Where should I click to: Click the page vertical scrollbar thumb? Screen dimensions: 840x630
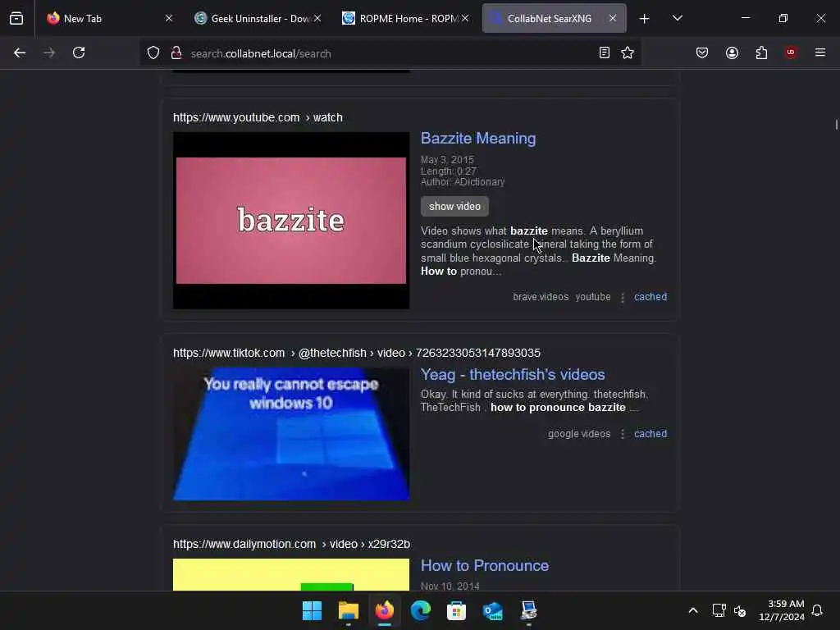coord(836,125)
